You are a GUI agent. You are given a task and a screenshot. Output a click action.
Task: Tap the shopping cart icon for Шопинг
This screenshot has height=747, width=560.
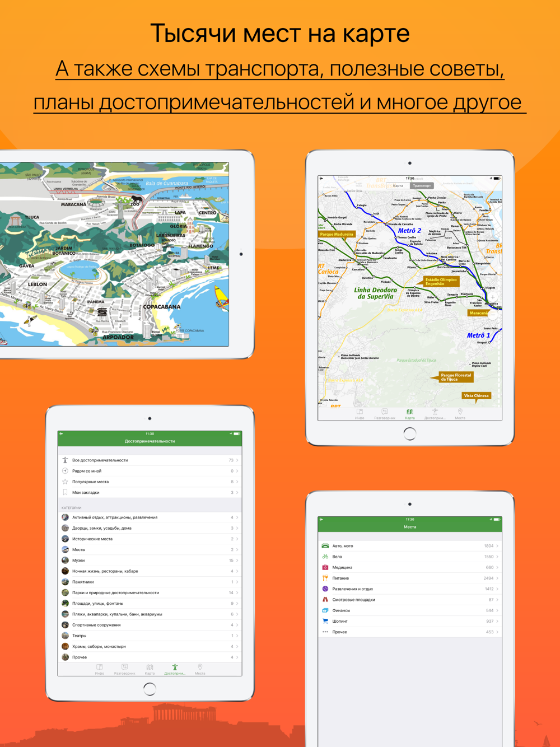pos(325,621)
